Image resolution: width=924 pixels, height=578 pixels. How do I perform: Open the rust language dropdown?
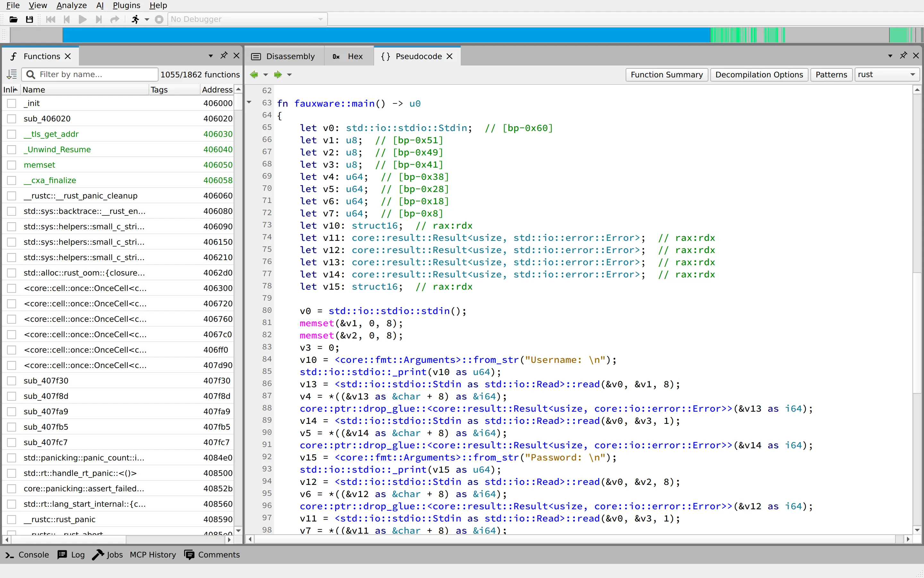(x=887, y=74)
